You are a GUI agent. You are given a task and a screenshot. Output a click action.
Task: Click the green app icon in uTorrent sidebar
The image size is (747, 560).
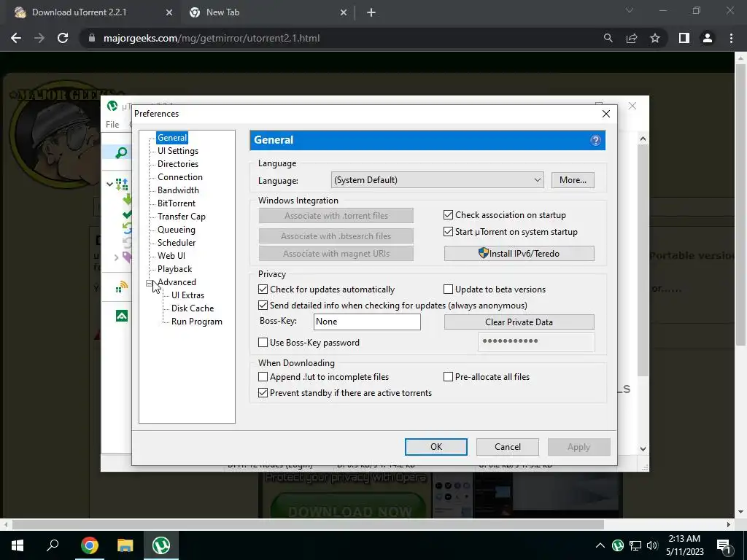[122, 316]
